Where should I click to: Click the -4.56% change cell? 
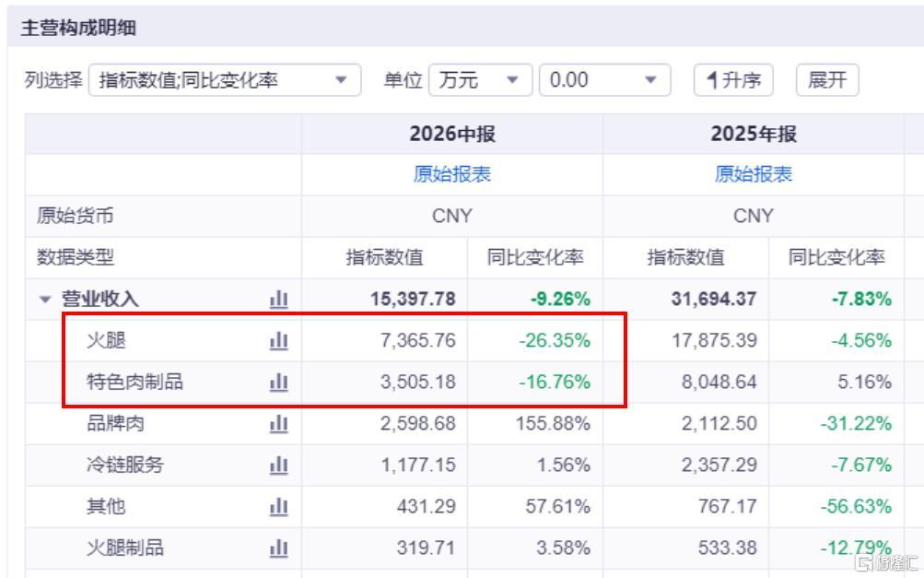(861, 340)
